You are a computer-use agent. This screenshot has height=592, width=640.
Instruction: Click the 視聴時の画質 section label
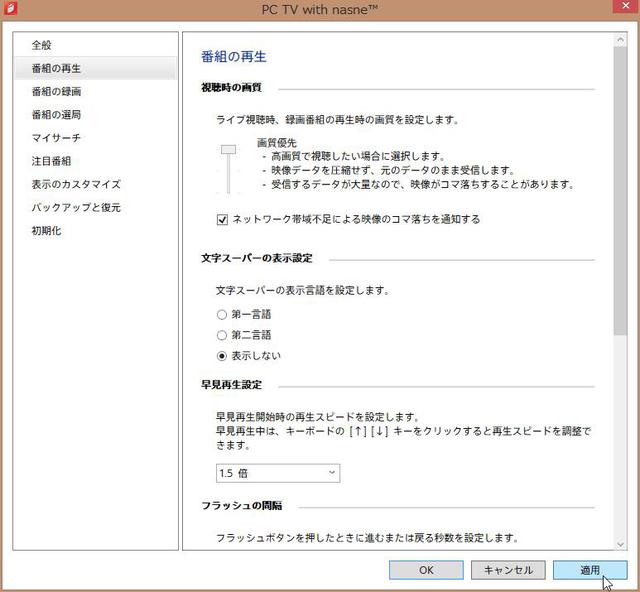pyautogui.click(x=231, y=87)
